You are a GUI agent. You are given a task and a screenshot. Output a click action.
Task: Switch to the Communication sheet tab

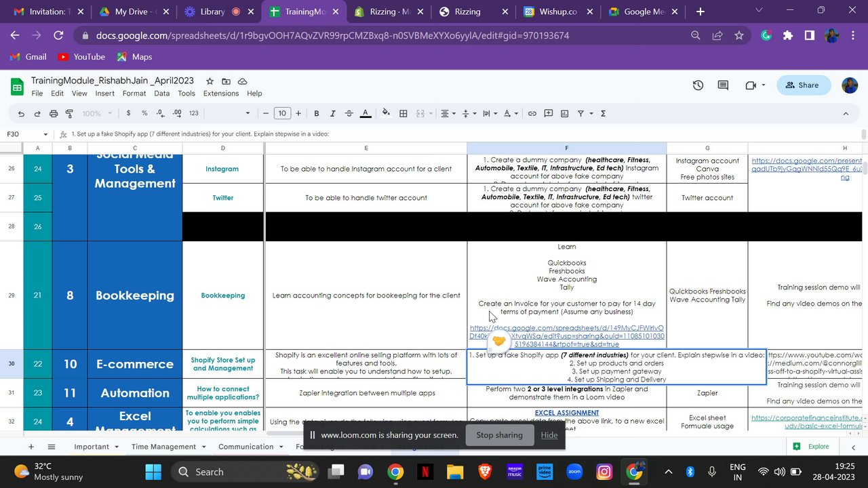245,447
